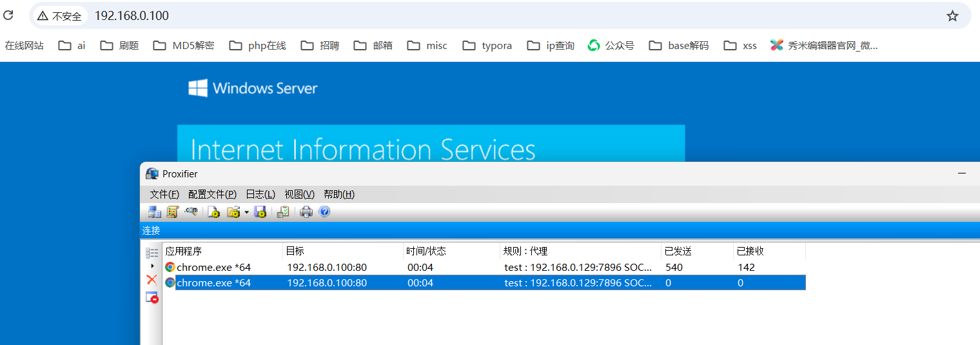This screenshot has width=980, height=345.
Task: Click the 不安全 security warning chip
Action: (x=59, y=15)
